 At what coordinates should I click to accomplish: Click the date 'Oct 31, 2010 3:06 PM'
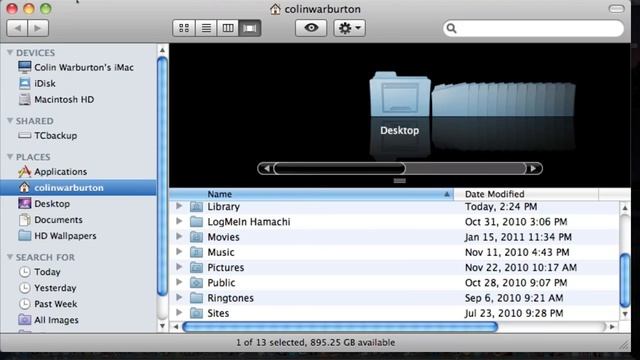click(516, 222)
